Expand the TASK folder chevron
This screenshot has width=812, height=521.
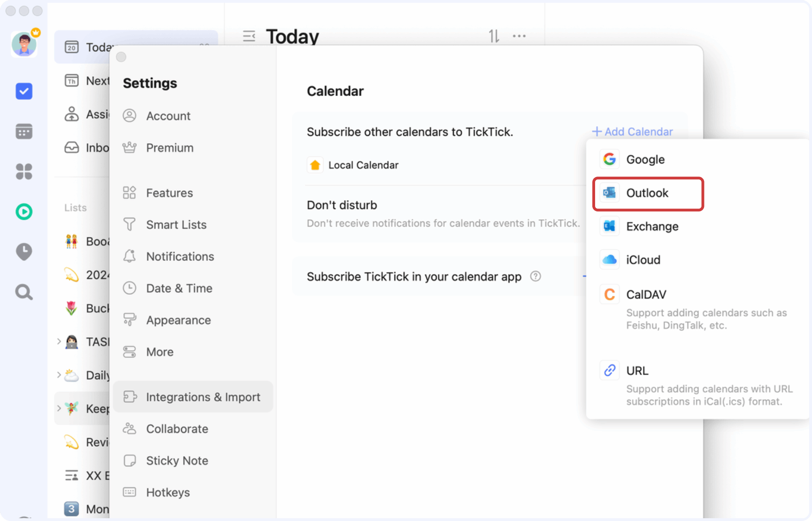[x=59, y=342]
